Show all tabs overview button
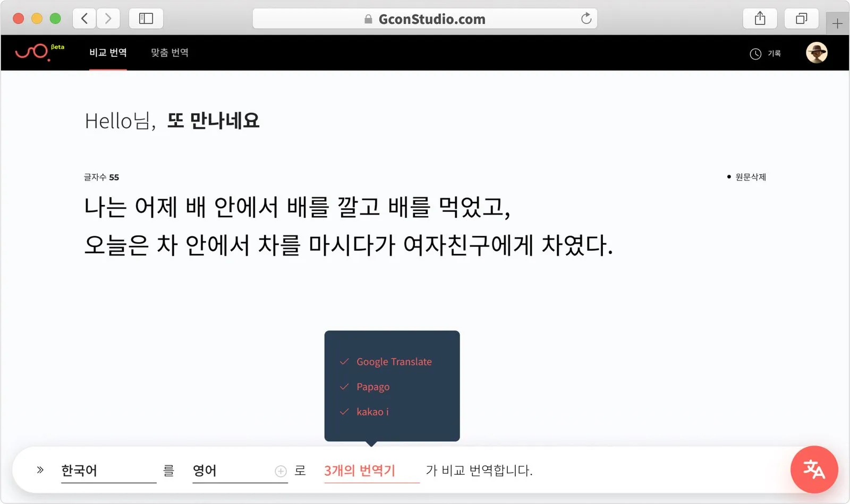The width and height of the screenshot is (850, 504). pos(801,19)
